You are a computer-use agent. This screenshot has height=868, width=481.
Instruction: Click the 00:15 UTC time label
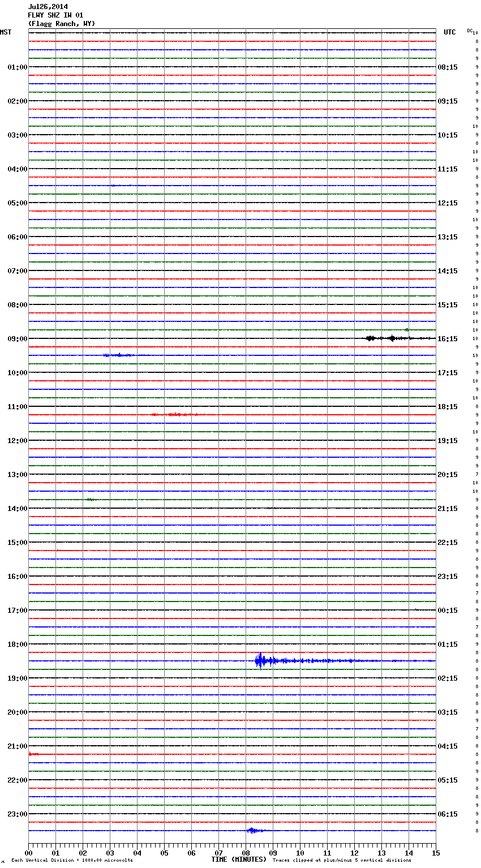click(448, 611)
